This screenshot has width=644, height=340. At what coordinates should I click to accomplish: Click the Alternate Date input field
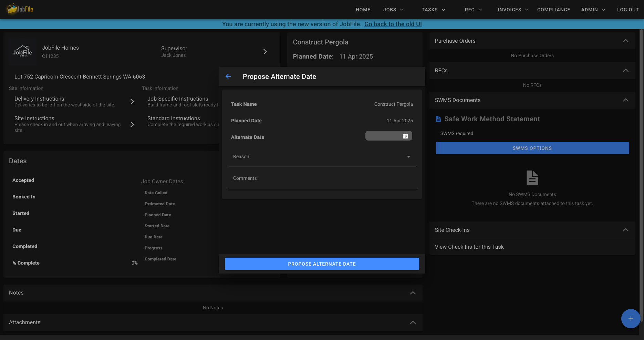(389, 136)
